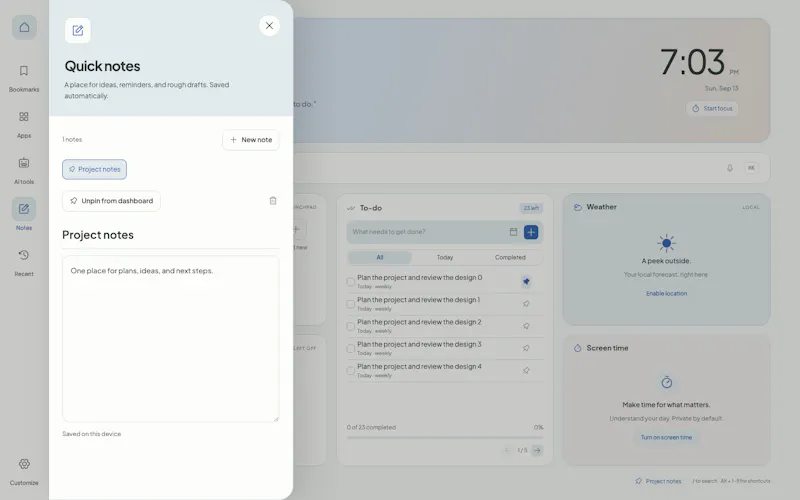This screenshot has width=800, height=500.
Task: Click the Quick notes edit icon
Action: point(78,31)
